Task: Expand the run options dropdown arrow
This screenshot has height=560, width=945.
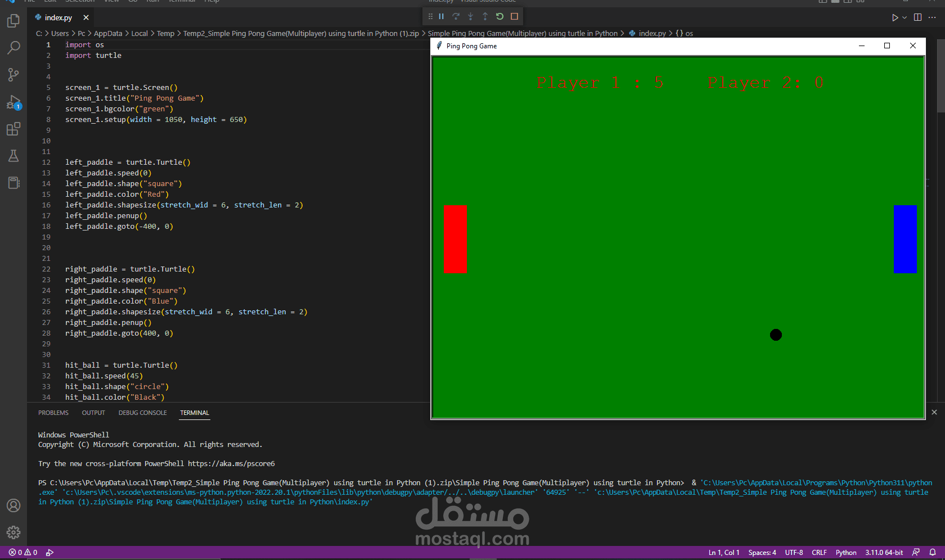Action: tap(904, 17)
